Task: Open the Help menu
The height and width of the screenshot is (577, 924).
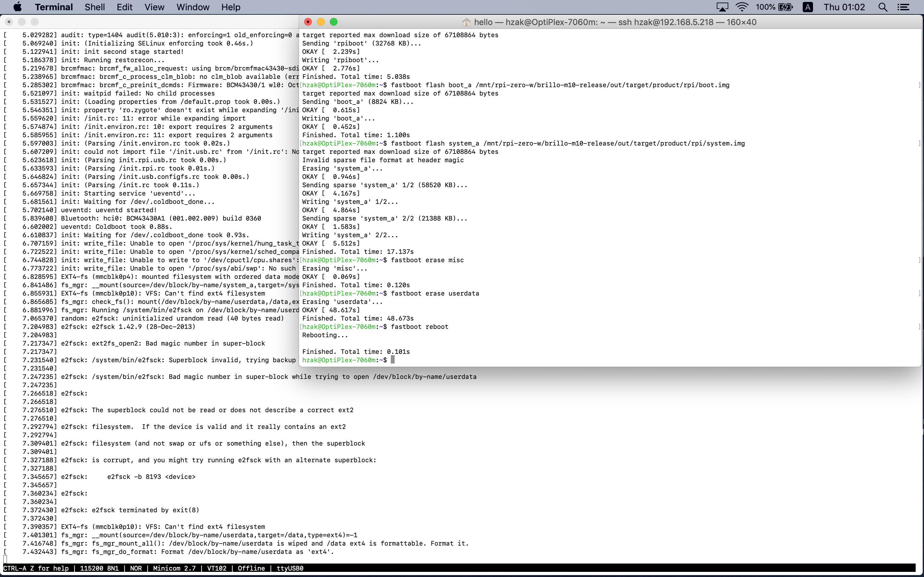Action: tap(231, 7)
